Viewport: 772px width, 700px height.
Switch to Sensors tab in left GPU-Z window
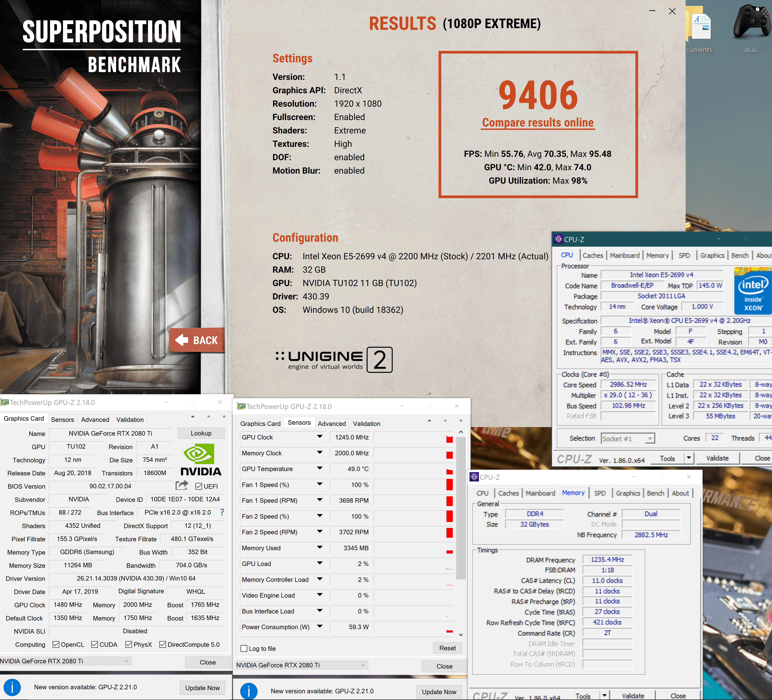[x=62, y=420]
